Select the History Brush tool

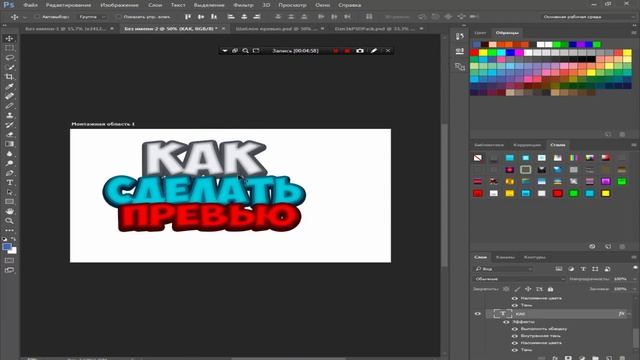[9, 125]
